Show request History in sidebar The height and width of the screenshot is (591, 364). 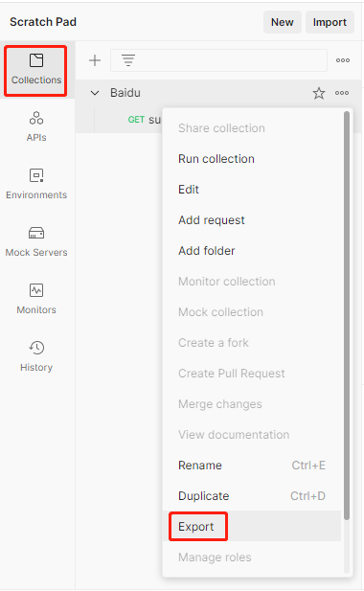36,356
